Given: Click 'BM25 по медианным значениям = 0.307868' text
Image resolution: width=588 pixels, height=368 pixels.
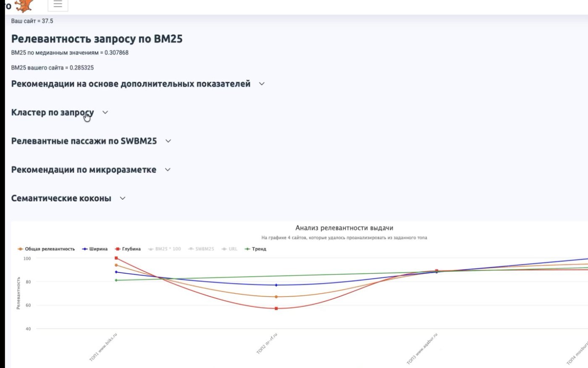Looking at the screenshot, I should 70,52.
